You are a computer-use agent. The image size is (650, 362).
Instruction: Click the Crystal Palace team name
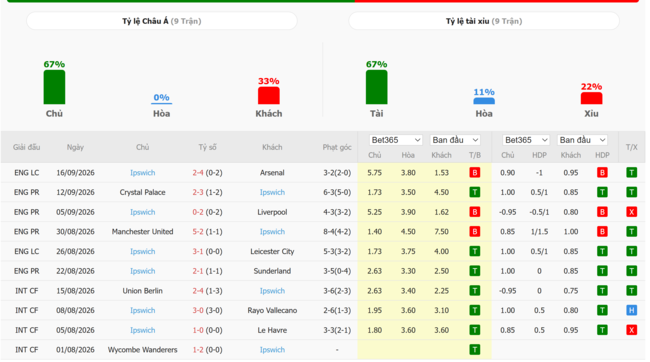pyautogui.click(x=143, y=192)
